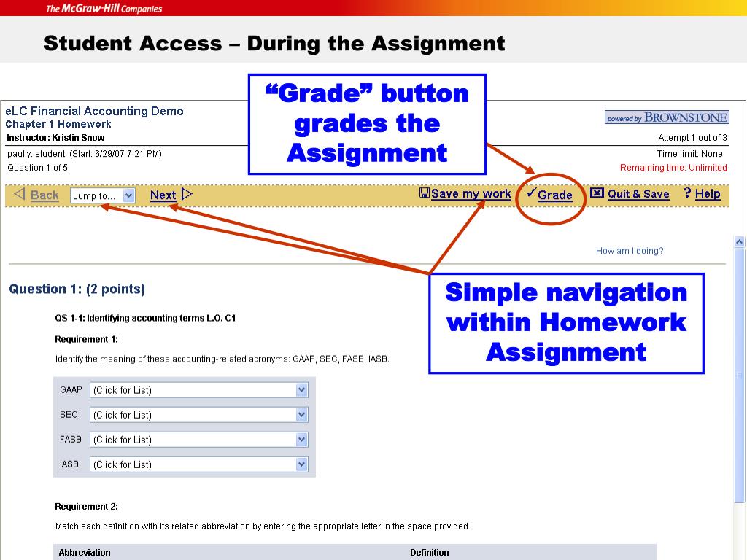This screenshot has width=747, height=560.
Task: Open the Help link
Action: pyautogui.click(x=708, y=194)
